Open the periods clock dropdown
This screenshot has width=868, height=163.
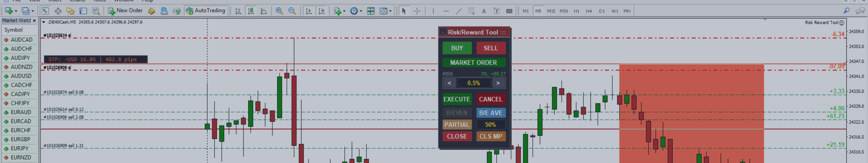356,11
